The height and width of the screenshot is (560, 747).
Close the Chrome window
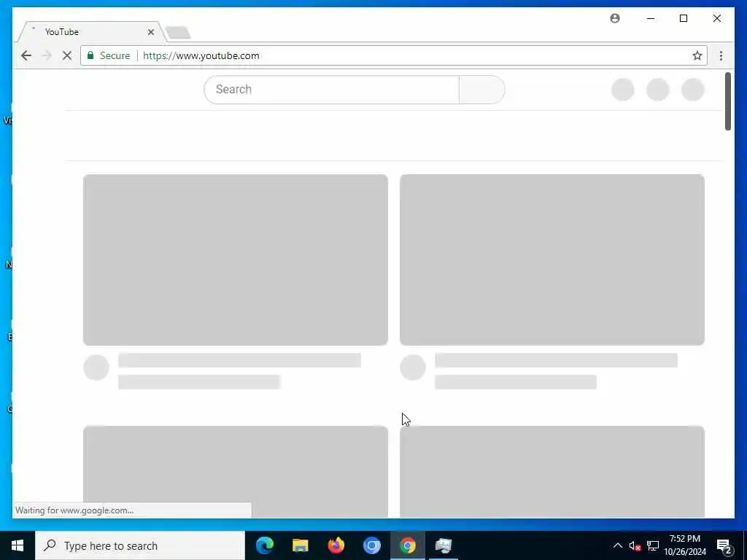tap(716, 18)
